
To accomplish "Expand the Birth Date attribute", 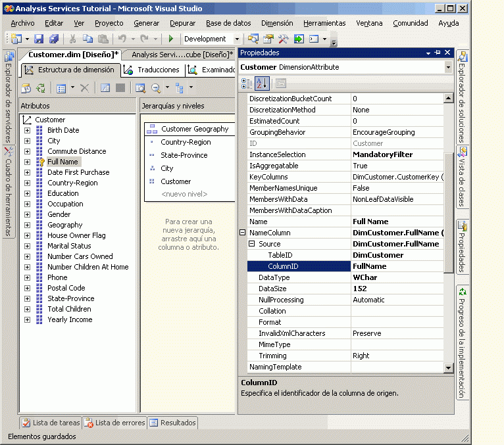I will click(27, 130).
